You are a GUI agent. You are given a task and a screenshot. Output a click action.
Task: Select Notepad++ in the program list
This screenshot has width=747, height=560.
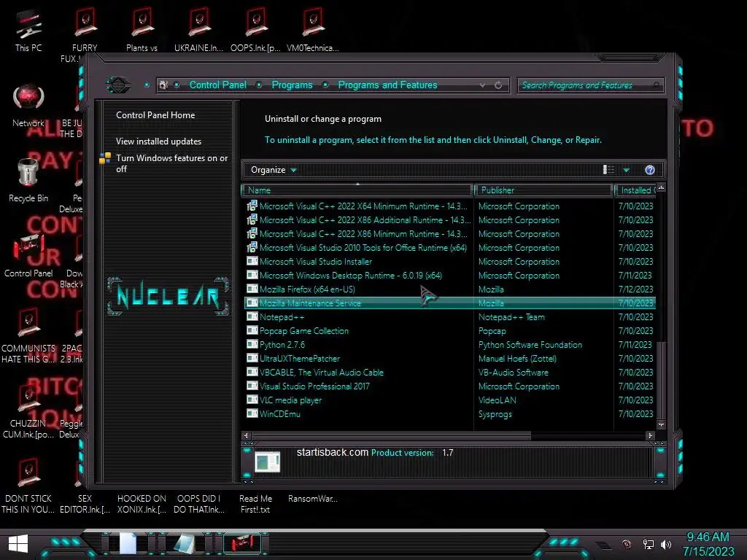coord(449,316)
